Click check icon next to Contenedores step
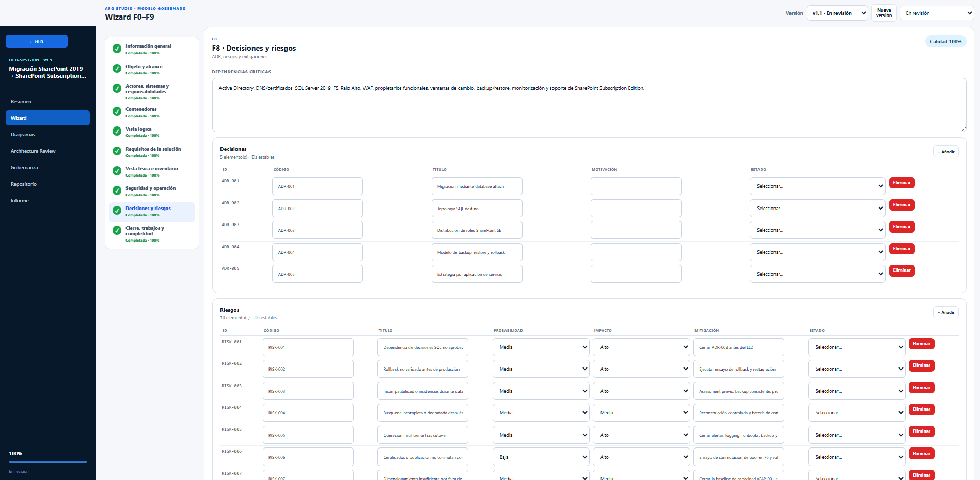Viewport: 980px width, 480px height. click(117, 111)
